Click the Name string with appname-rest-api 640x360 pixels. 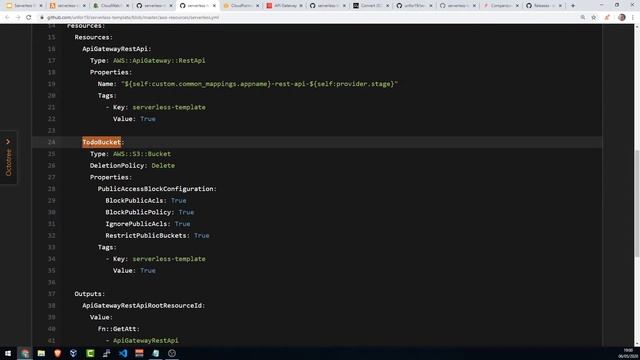[x=260, y=84]
